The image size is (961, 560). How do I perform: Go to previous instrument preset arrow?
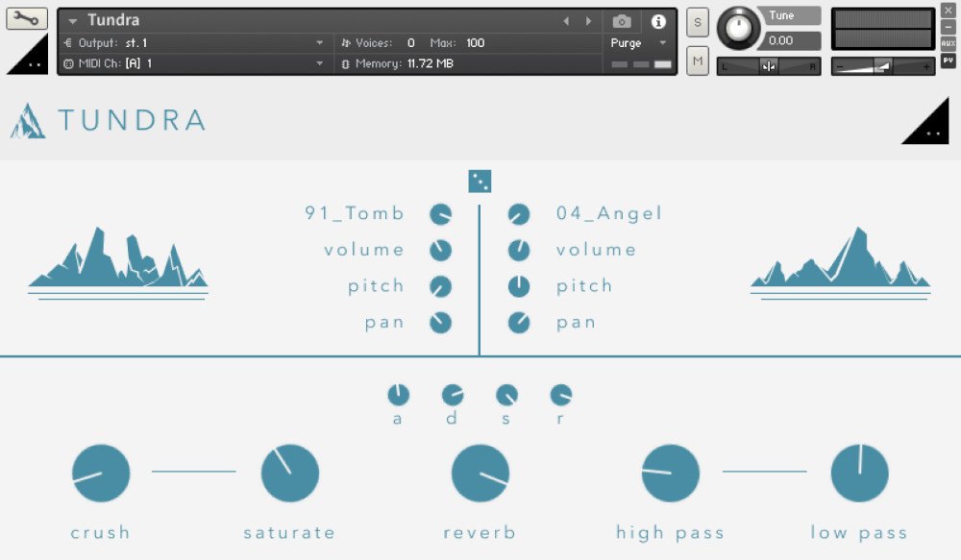click(566, 21)
